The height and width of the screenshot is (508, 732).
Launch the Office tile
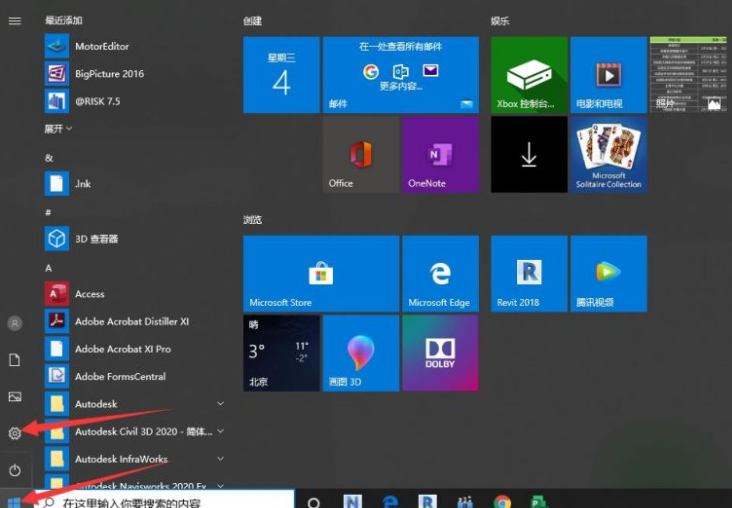(361, 154)
